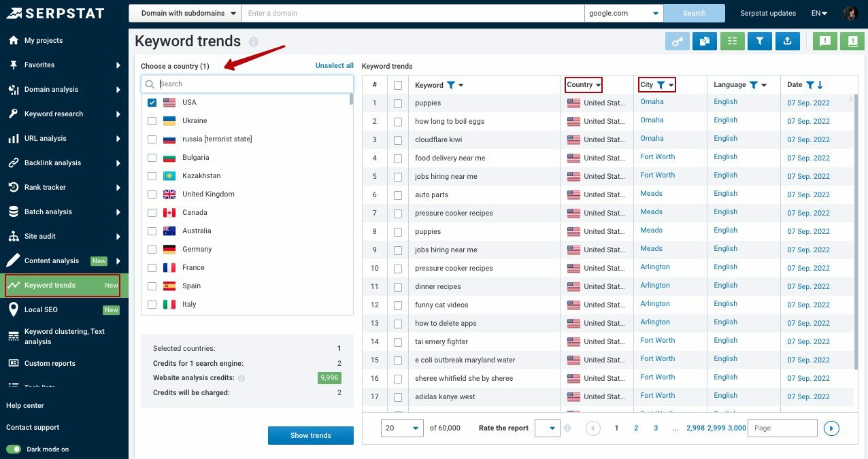868x459 pixels.
Task: Click 'Fort Worth' city in 'food delivery near me' row
Action: 658,157
